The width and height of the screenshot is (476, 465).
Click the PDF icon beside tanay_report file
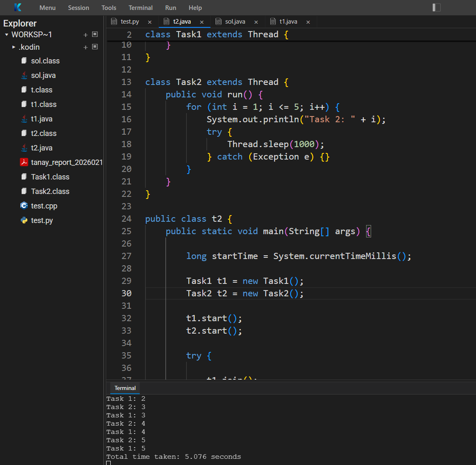pyautogui.click(x=24, y=162)
